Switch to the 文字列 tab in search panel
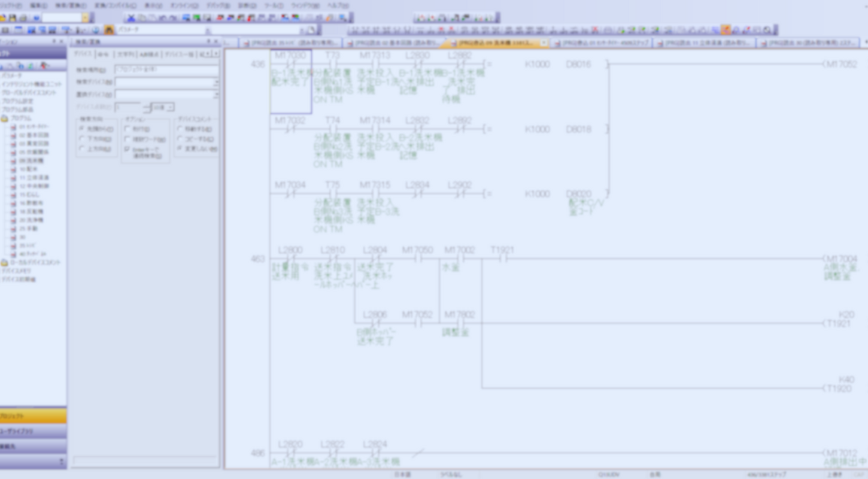The image size is (868, 479). (x=125, y=54)
